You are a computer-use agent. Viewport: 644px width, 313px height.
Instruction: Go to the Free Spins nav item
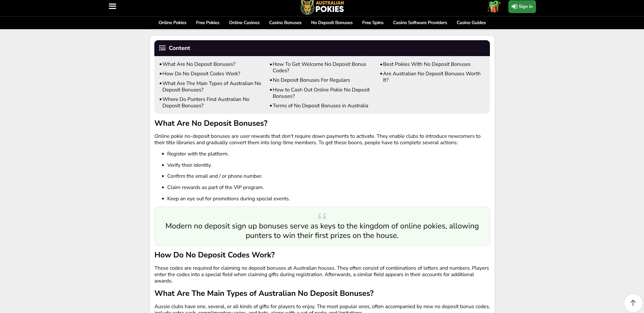click(373, 23)
